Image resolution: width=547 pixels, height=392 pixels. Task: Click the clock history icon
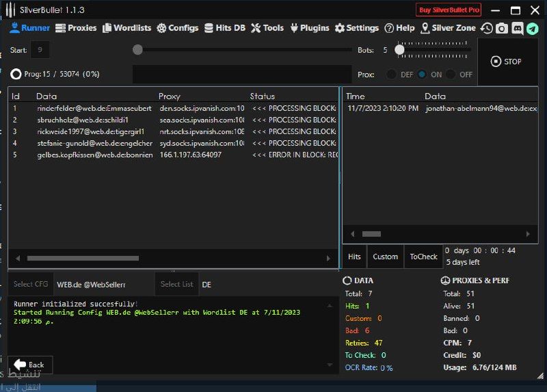pos(487,28)
